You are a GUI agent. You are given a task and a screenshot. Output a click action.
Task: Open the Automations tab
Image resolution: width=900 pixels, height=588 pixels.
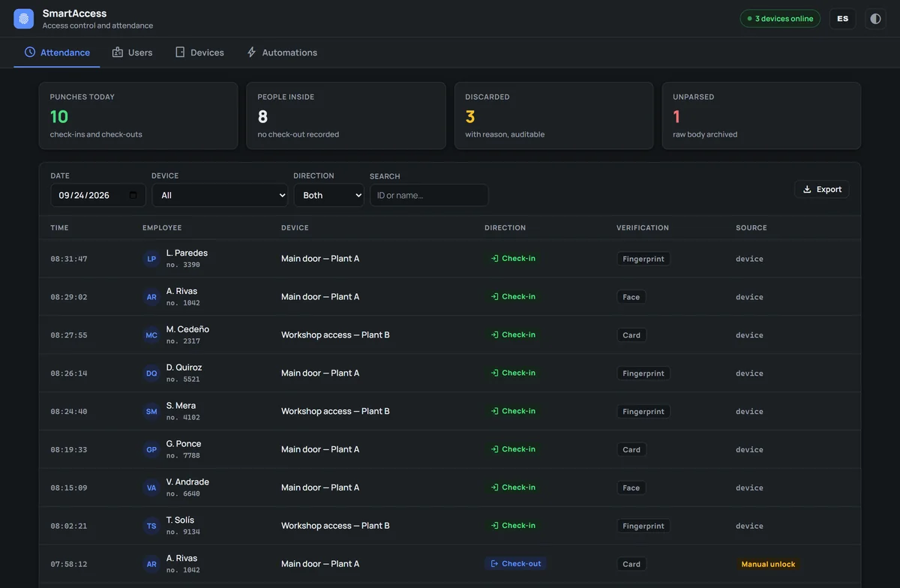click(282, 52)
